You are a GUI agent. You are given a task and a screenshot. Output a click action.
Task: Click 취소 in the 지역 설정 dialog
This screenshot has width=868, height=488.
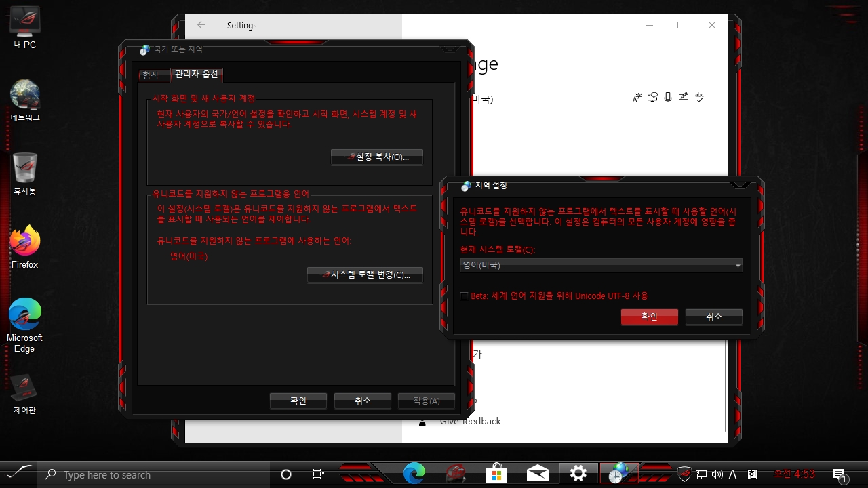[714, 317]
